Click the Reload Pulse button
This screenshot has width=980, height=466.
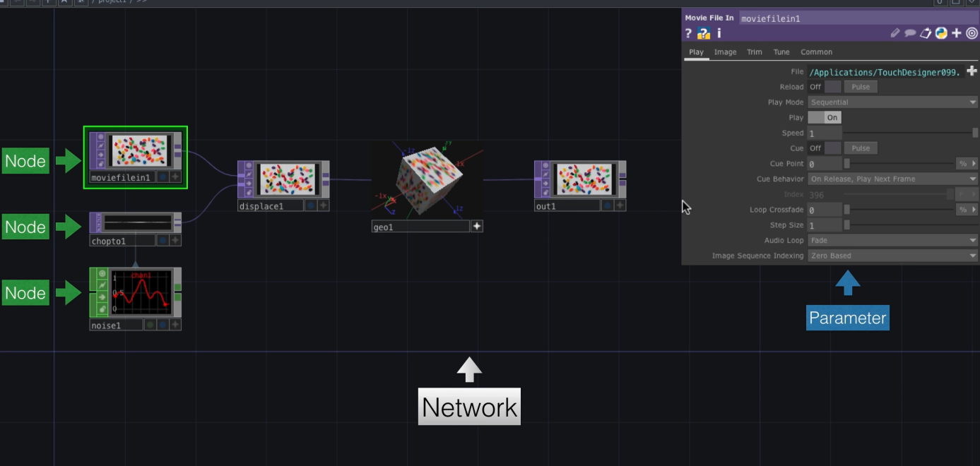click(861, 87)
